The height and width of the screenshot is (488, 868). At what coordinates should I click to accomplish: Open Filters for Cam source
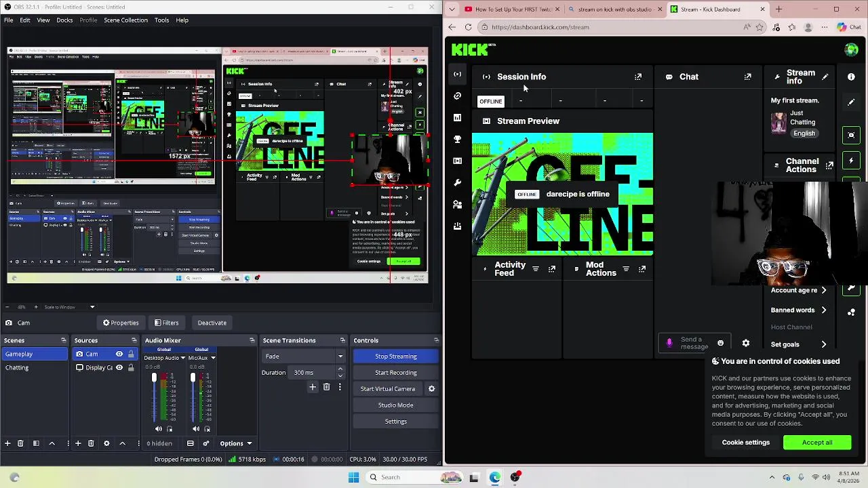(x=166, y=323)
